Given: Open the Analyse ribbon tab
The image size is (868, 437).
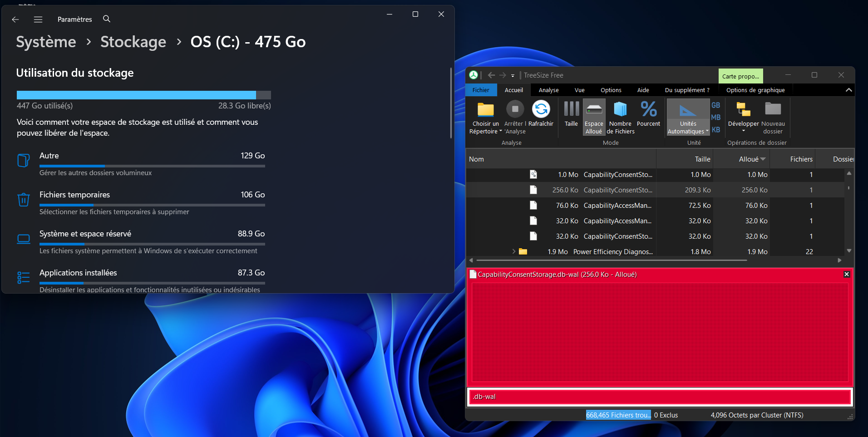Looking at the screenshot, I should click(x=548, y=90).
